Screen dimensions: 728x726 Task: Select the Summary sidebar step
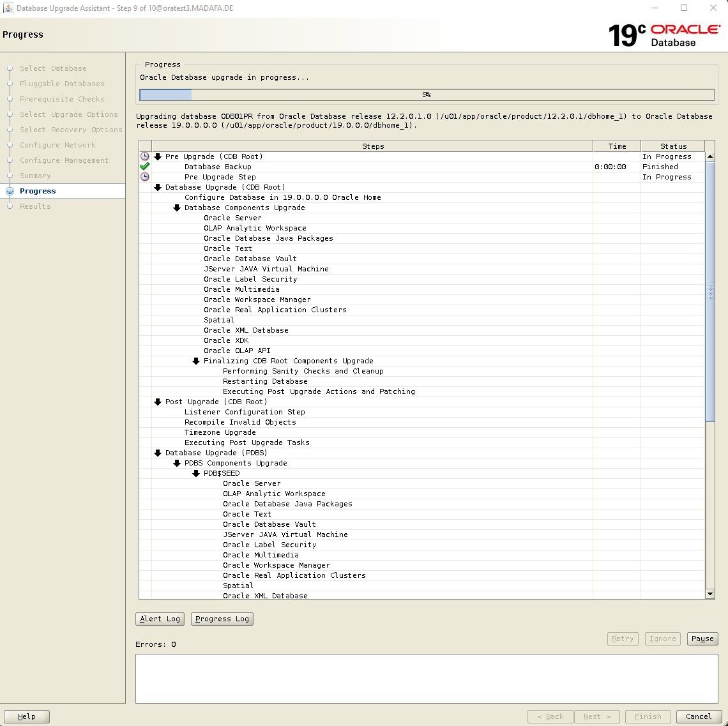(35, 176)
